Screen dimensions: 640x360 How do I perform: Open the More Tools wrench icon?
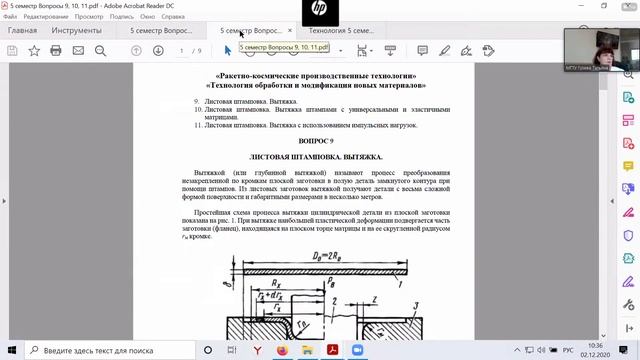tap(628, 304)
